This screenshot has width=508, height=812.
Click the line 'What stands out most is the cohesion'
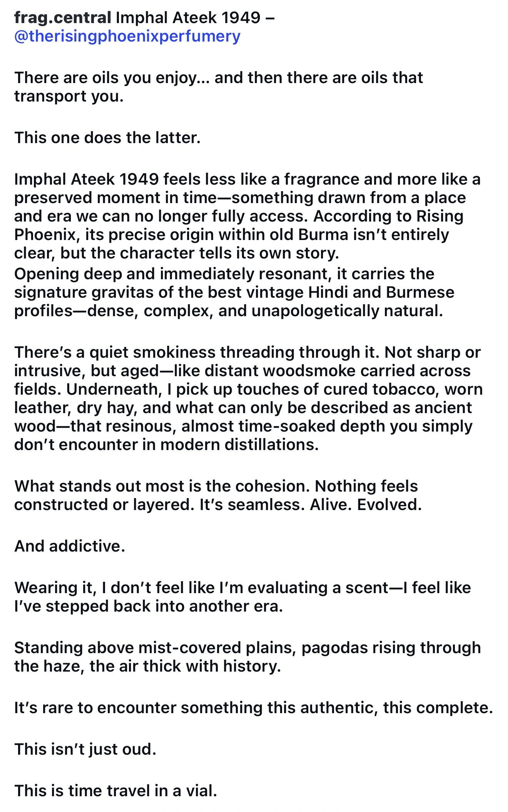pos(216,486)
